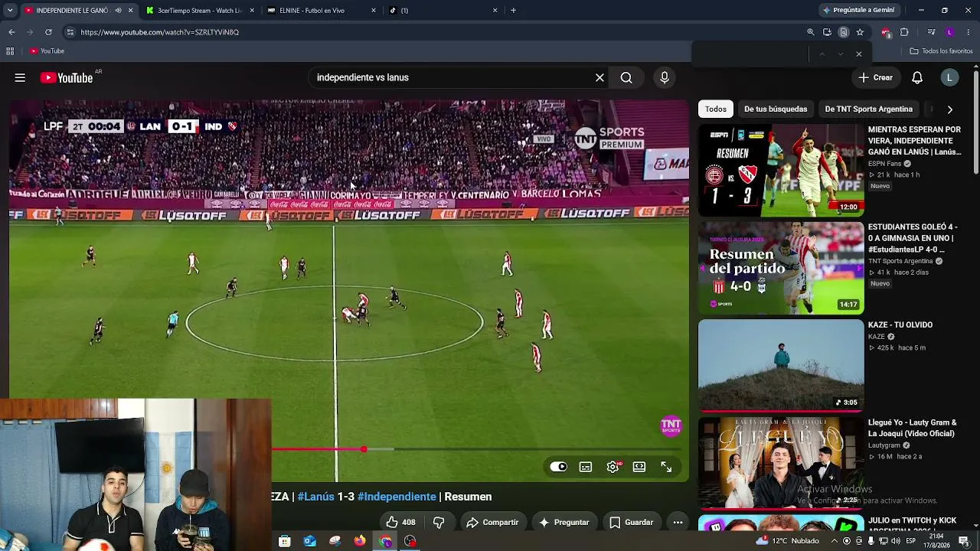Viewport: 980px width, 551px height.
Task: Open the YouTube guide hamburger menu
Action: point(20,77)
